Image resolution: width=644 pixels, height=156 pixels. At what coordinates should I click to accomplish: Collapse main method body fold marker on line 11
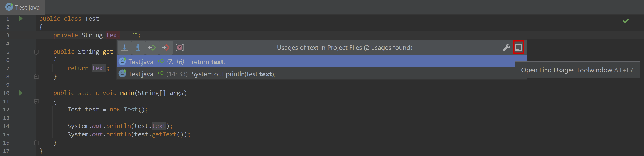coord(36,101)
